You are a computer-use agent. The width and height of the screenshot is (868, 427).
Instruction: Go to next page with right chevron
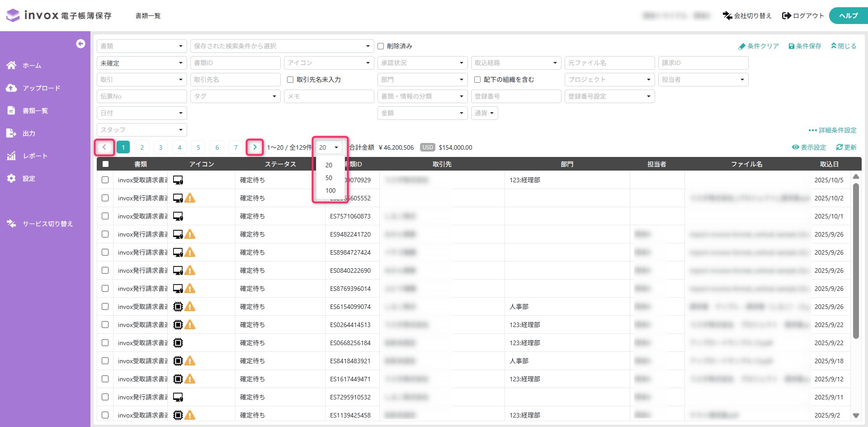[x=255, y=147]
